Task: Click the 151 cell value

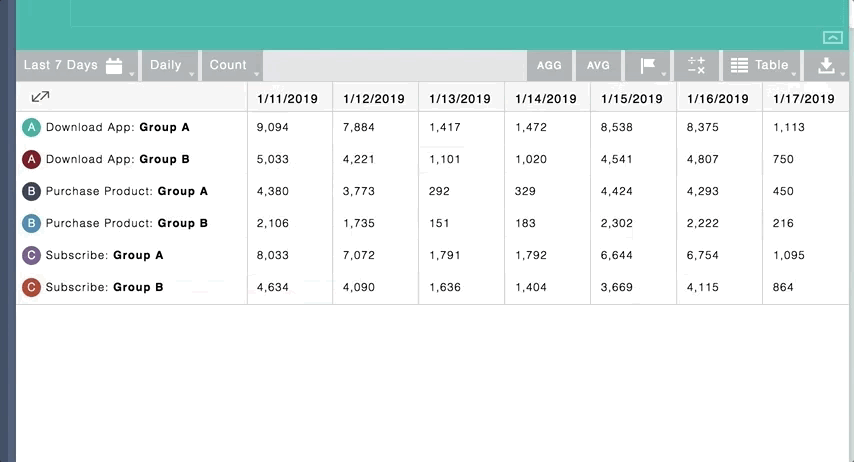Action: (x=439, y=223)
